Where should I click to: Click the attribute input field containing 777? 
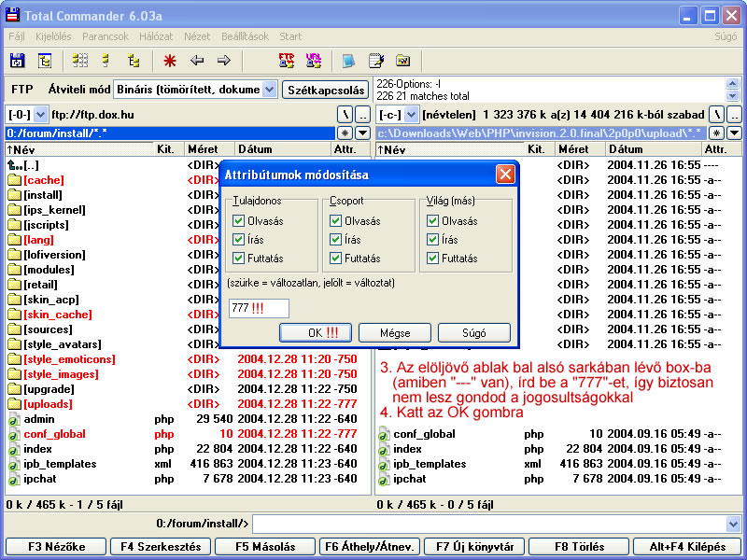[258, 309]
